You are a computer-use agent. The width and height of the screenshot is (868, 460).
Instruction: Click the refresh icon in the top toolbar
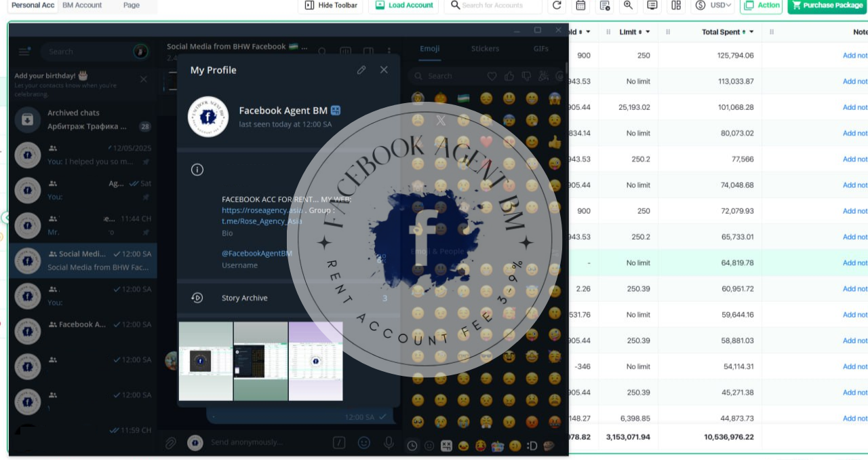pos(557,5)
